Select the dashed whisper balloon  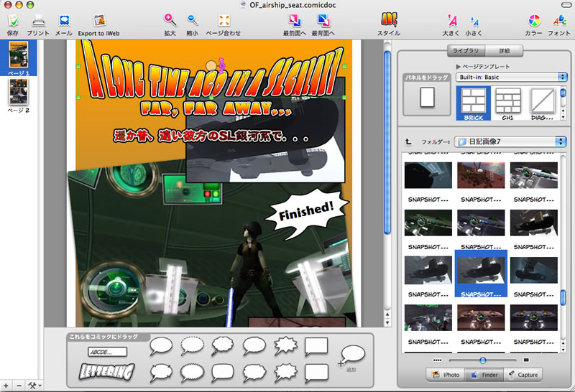click(x=192, y=346)
